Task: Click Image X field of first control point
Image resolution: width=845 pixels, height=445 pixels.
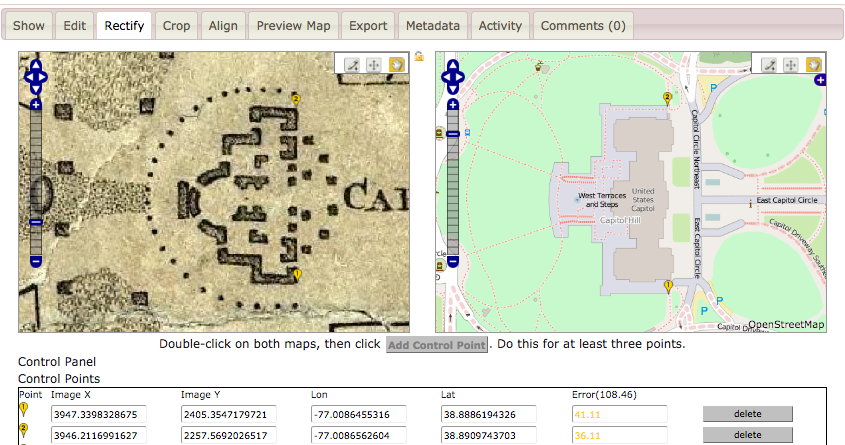Action: point(108,414)
